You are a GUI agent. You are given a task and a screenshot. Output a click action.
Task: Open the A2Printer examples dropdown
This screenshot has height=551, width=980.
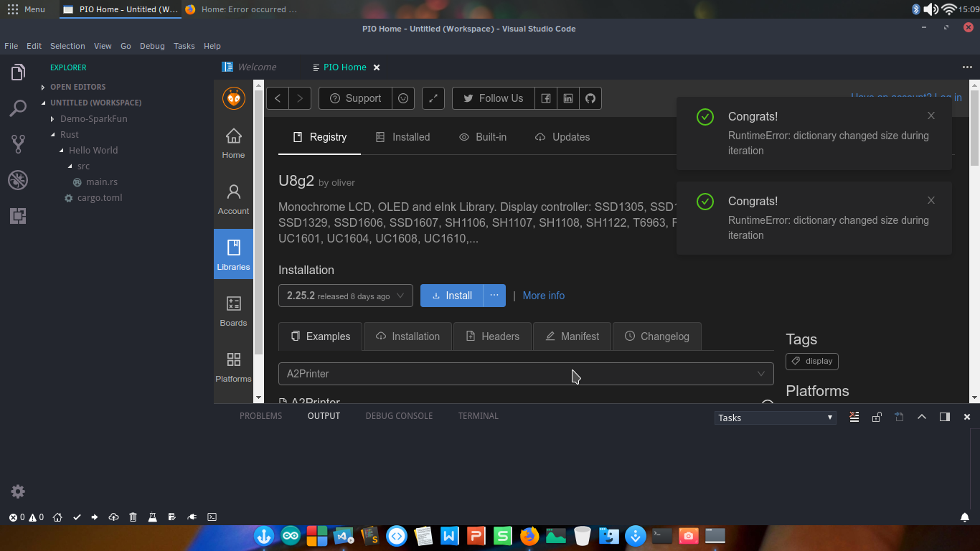tap(526, 374)
